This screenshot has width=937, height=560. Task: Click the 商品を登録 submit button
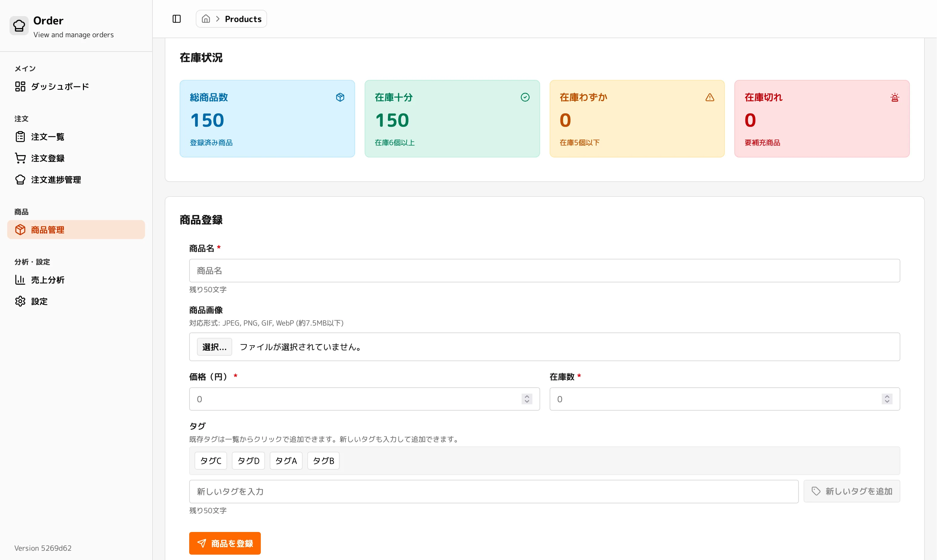225,543
